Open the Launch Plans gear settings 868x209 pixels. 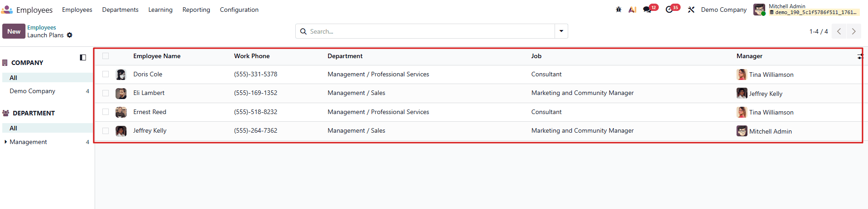(x=70, y=35)
